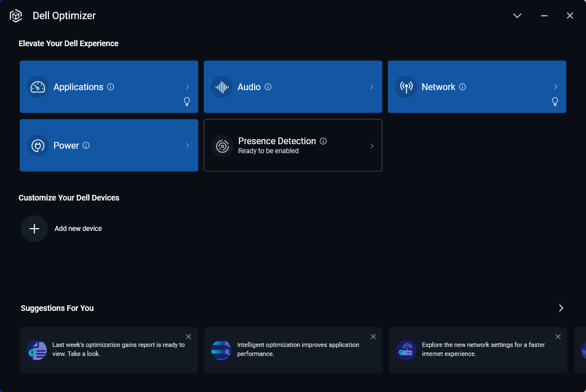Open Presence Detection settings

tap(293, 145)
